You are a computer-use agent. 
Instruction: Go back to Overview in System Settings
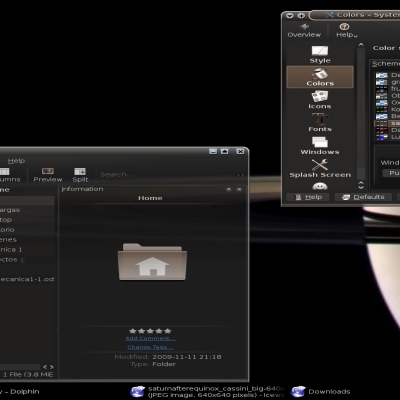point(304,30)
